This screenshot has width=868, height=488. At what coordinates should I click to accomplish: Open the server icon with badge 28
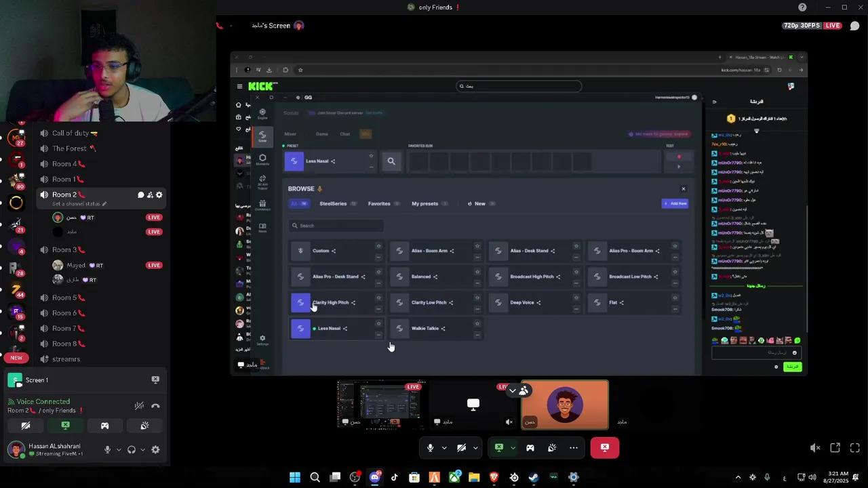coord(16,268)
